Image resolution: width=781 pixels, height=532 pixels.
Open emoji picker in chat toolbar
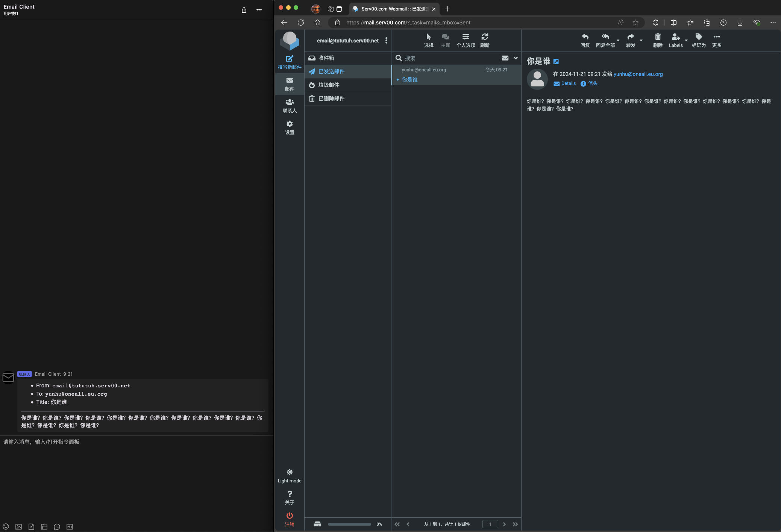tap(6, 527)
